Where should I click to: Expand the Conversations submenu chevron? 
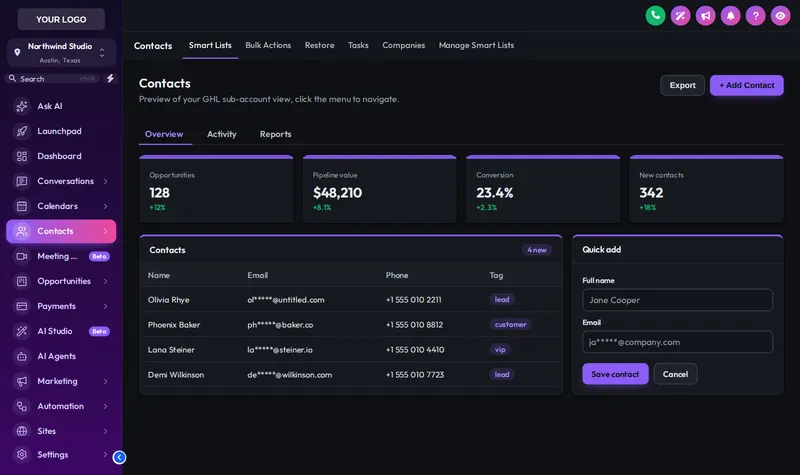point(106,181)
